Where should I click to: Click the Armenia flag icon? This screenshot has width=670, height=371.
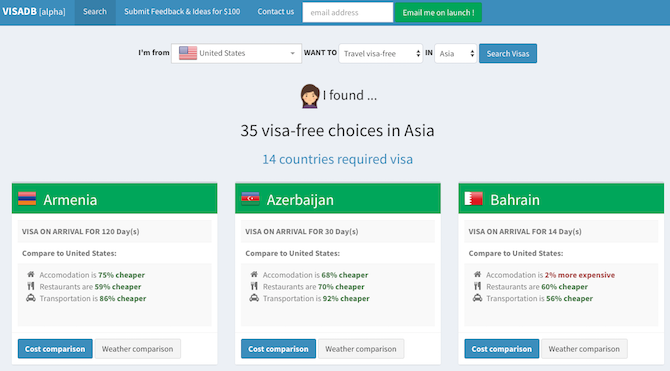click(27, 198)
